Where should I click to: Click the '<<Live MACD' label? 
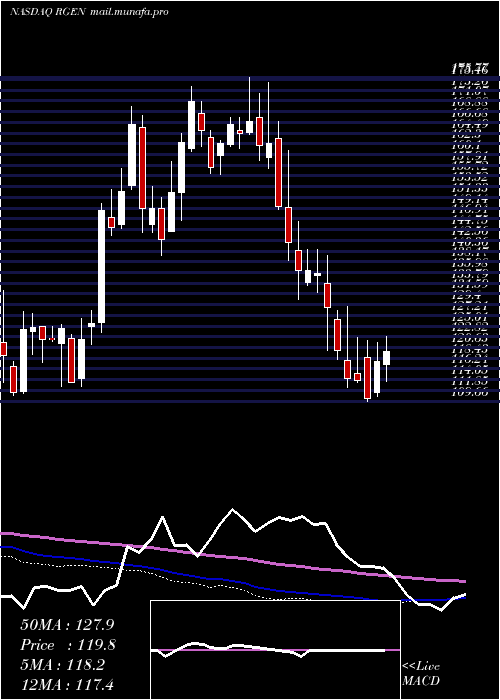point(421,673)
